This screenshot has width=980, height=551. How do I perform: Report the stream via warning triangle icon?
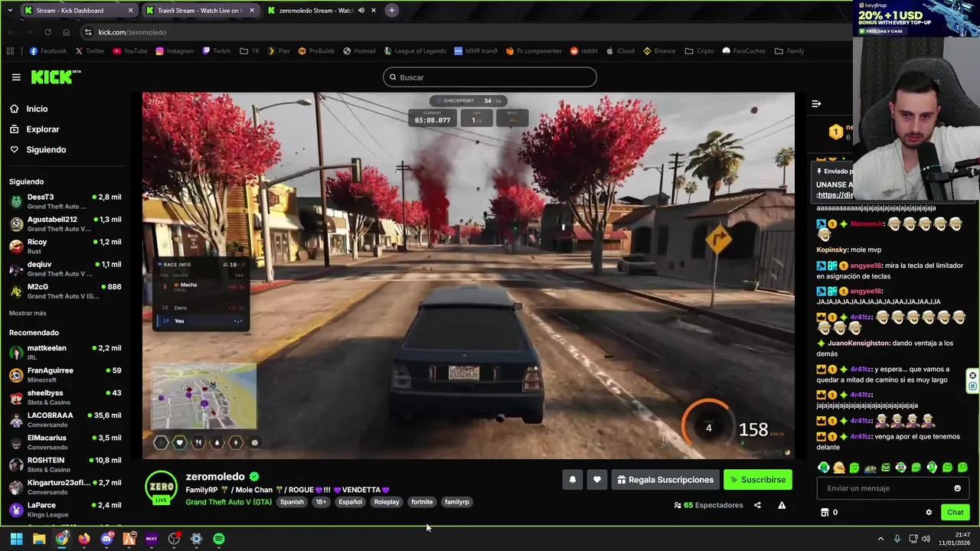pos(782,505)
